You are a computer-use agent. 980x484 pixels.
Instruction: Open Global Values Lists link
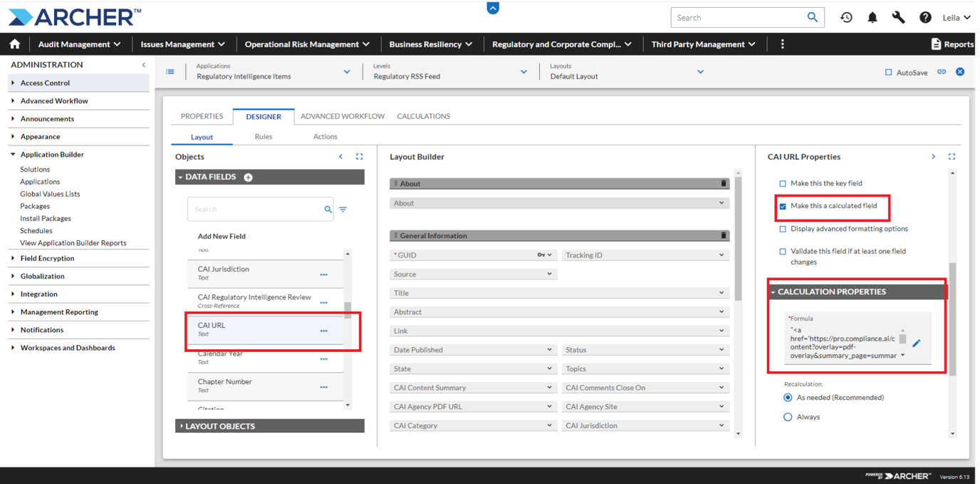[x=50, y=194]
